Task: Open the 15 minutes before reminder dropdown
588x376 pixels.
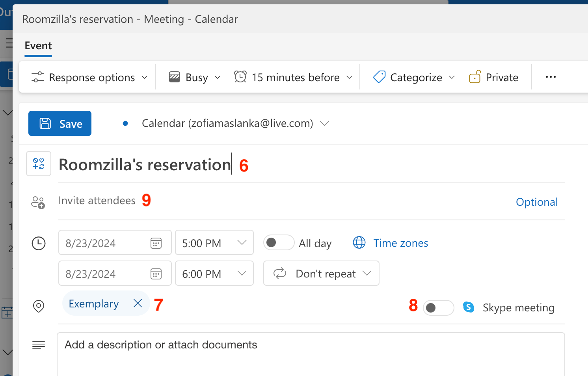Action: (294, 77)
